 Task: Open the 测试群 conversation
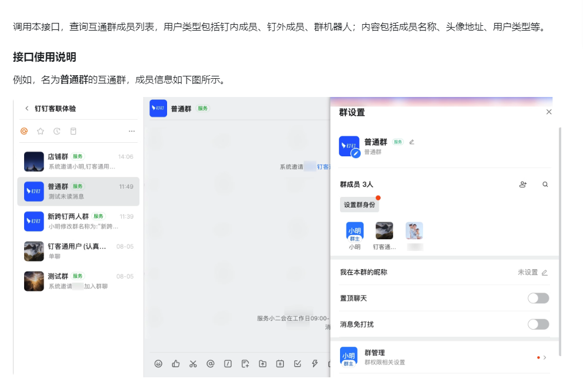click(78, 282)
